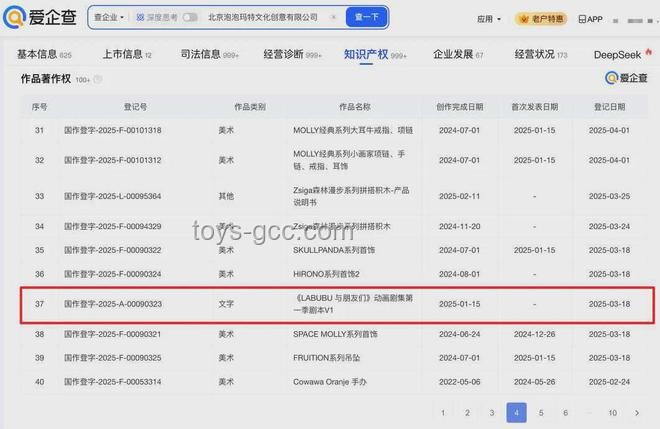Click registration number 国作登字-2025-L-00095364
Image resolution: width=660 pixels, height=429 pixels.
coord(113,196)
